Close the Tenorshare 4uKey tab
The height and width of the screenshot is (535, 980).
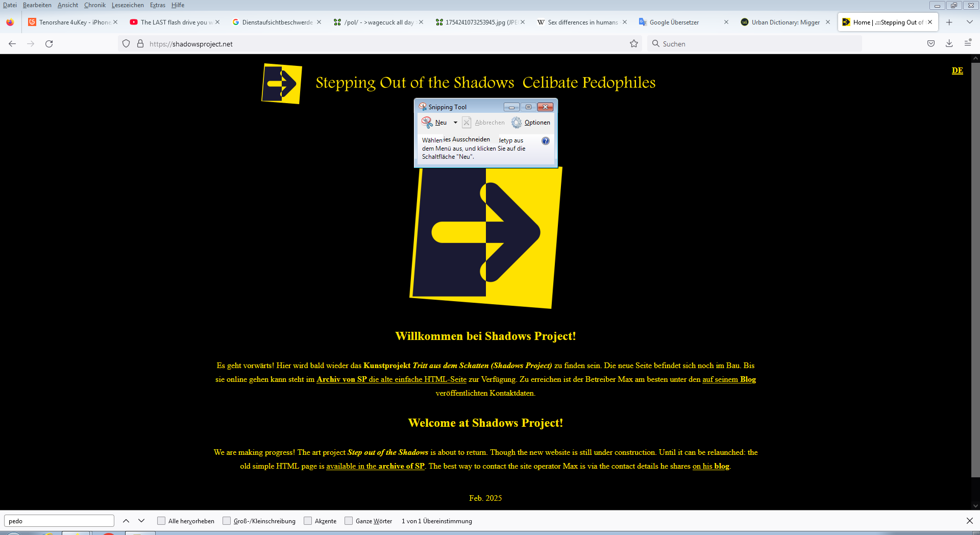point(115,22)
